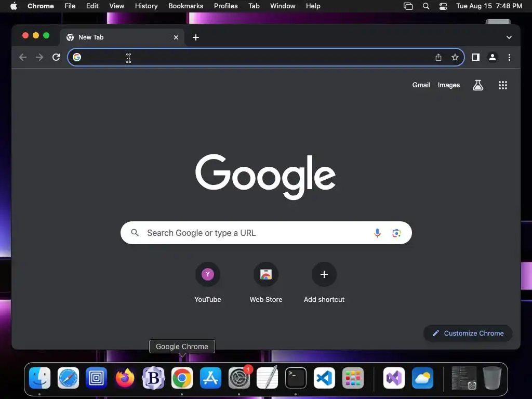532x399 pixels.
Task: Open the Edit menu
Action: click(92, 6)
